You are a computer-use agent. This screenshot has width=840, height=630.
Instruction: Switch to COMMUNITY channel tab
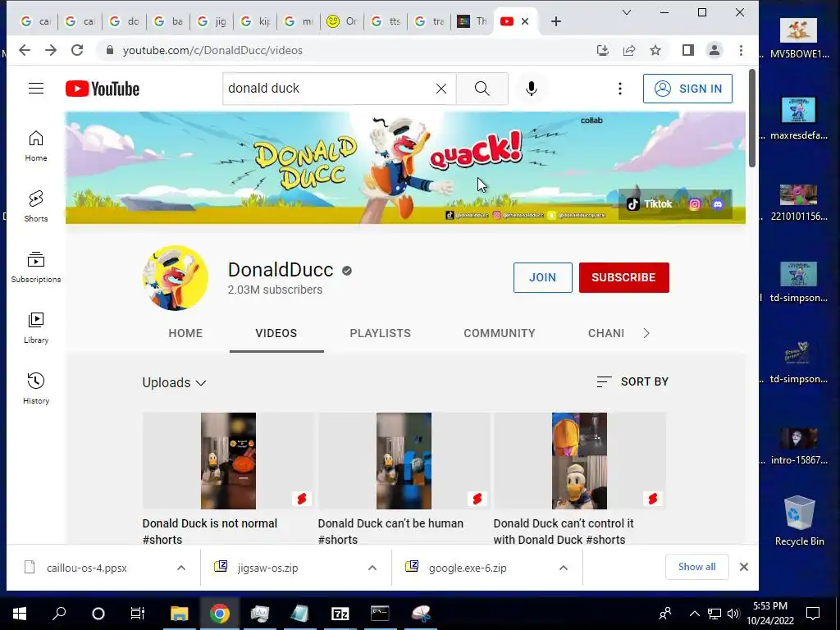pyautogui.click(x=500, y=333)
